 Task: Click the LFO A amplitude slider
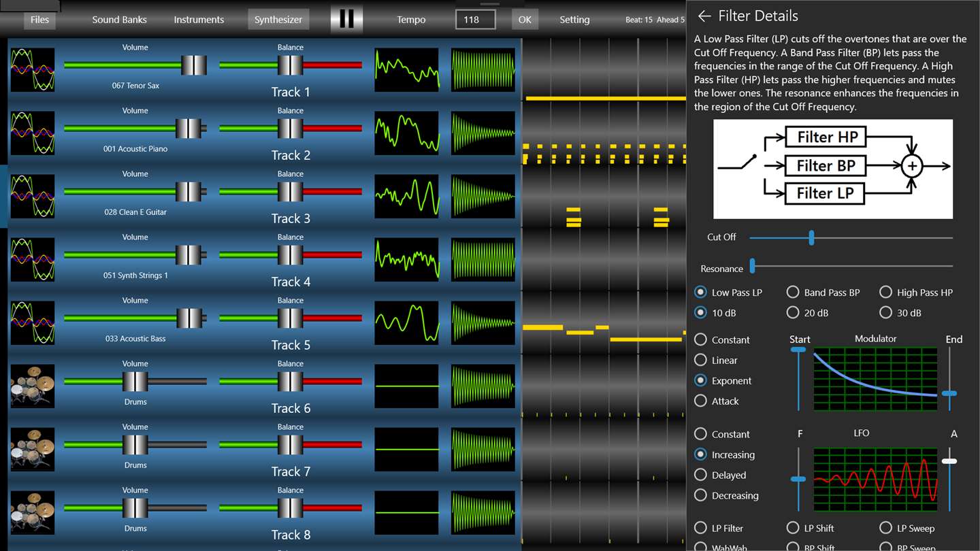[x=949, y=479]
